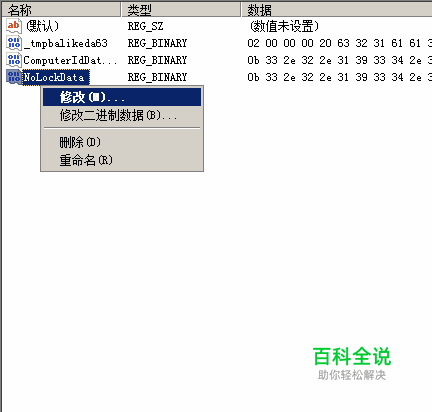
Task: Click the NoLockData binary value icon
Action: coord(14,77)
